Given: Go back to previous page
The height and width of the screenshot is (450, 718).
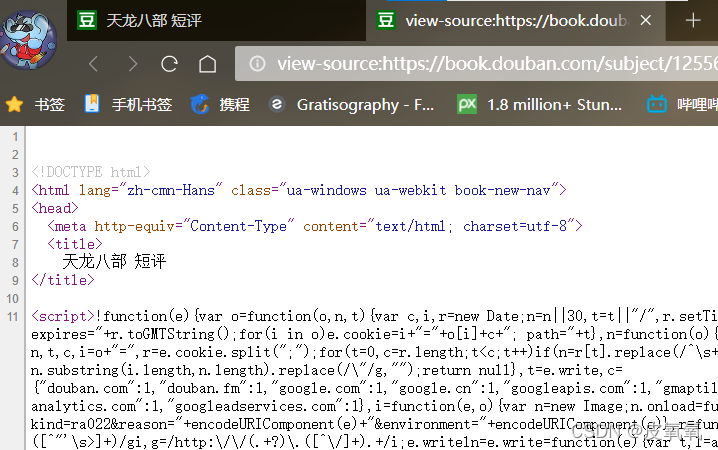Looking at the screenshot, I should point(93,64).
